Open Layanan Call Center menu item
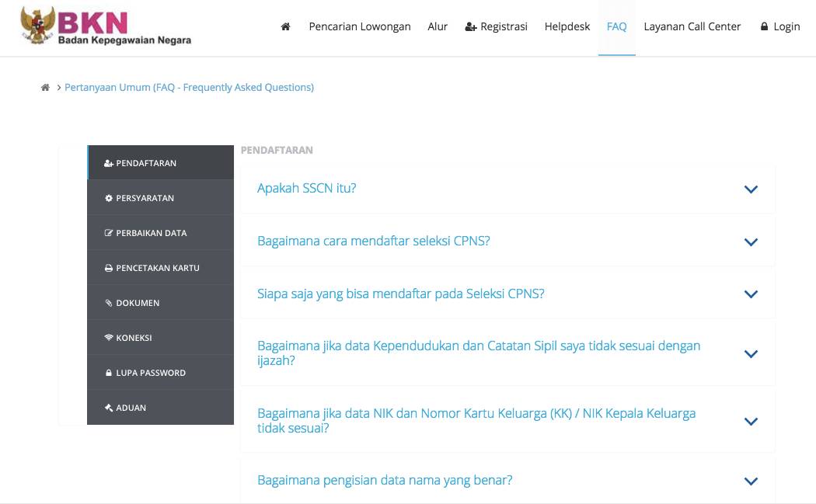The height and width of the screenshot is (504, 816). 692,26
